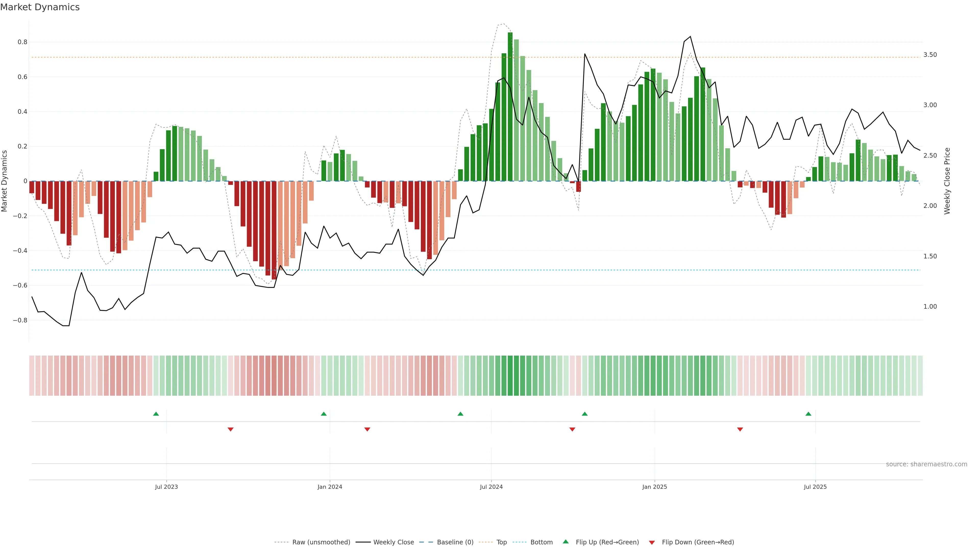The height and width of the screenshot is (551, 980).
Task: Click the Market Dynamics chart title
Action: point(40,7)
